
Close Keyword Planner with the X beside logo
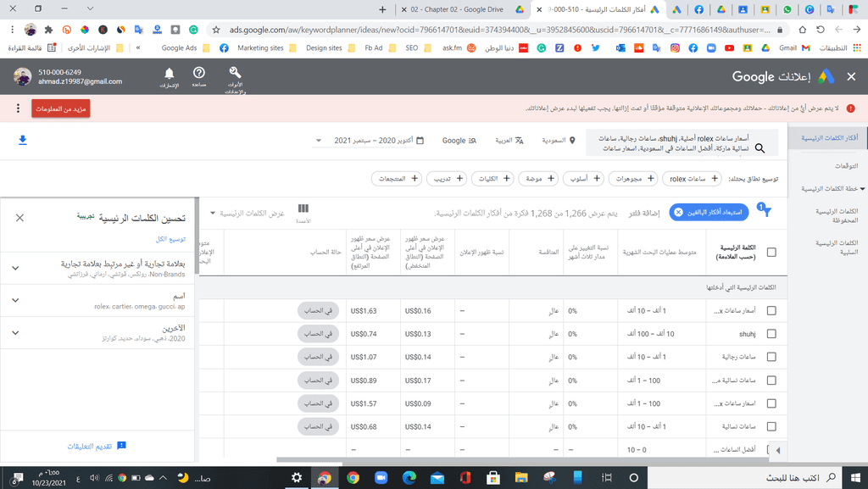(851, 77)
